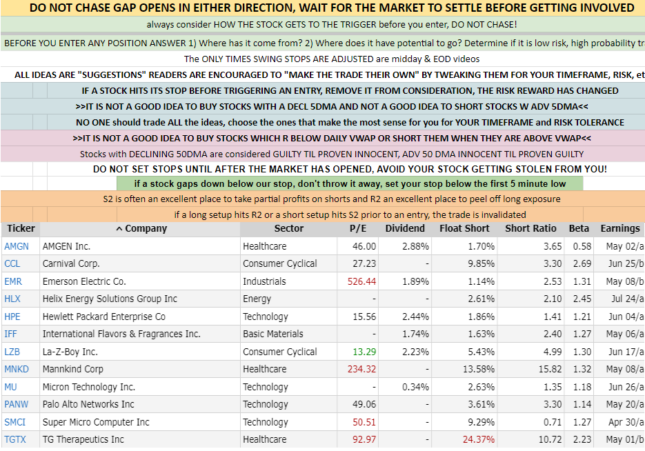Viewport: 645px width, 451px height.
Task: Sort by the Ticker column header
Action: coord(21,229)
